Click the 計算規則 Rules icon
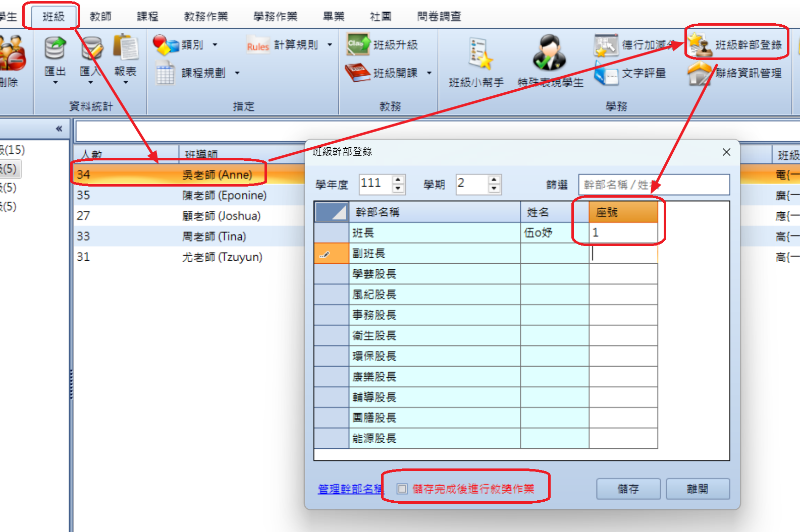Image resolution: width=800 pixels, height=532 pixels. click(x=258, y=45)
